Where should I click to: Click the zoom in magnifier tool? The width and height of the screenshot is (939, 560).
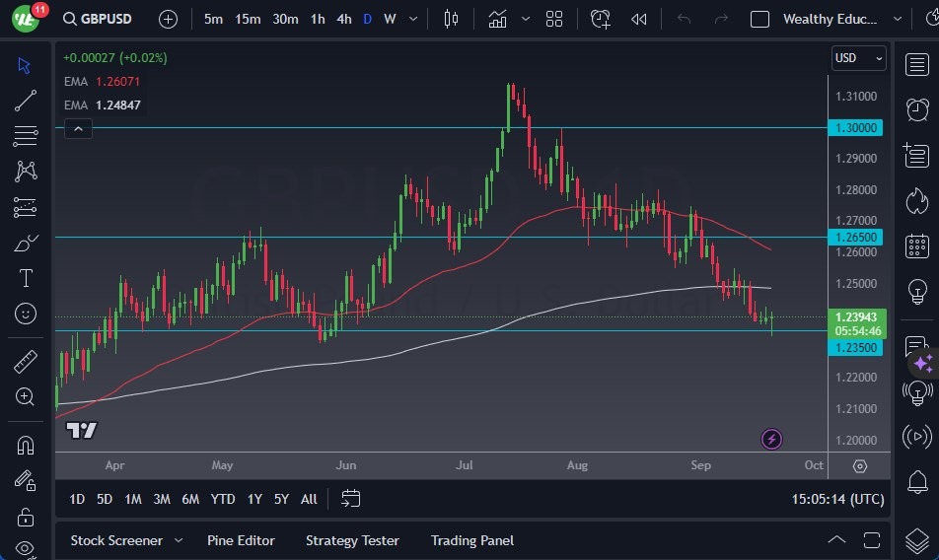coord(26,396)
